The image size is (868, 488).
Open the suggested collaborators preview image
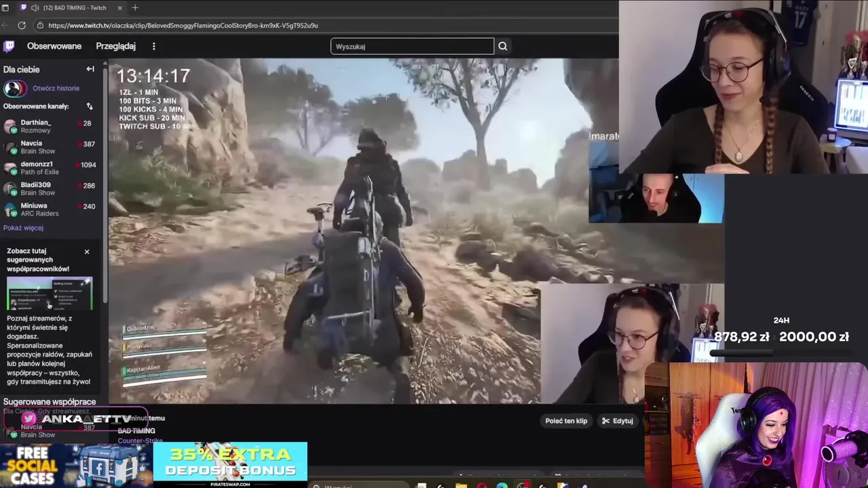pos(50,293)
